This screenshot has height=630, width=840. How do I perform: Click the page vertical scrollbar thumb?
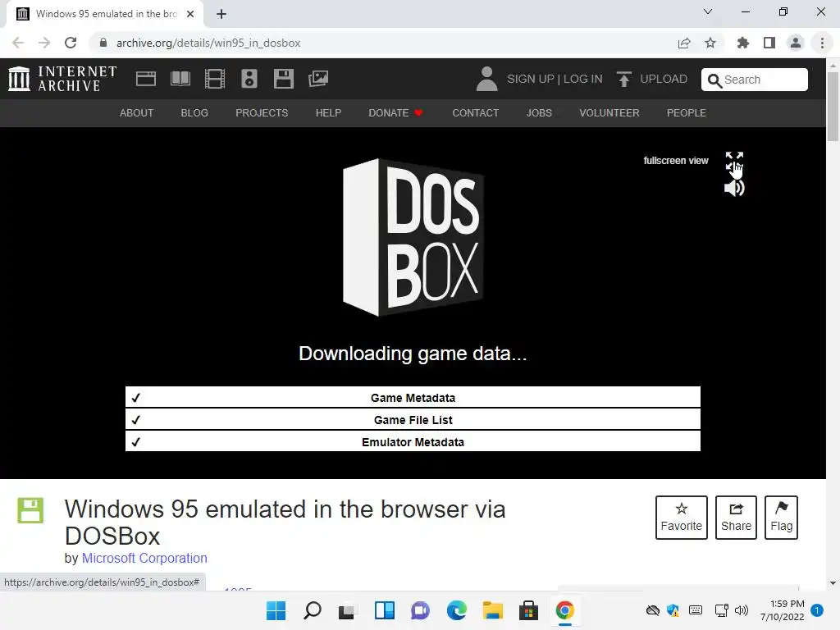pyautogui.click(x=833, y=106)
